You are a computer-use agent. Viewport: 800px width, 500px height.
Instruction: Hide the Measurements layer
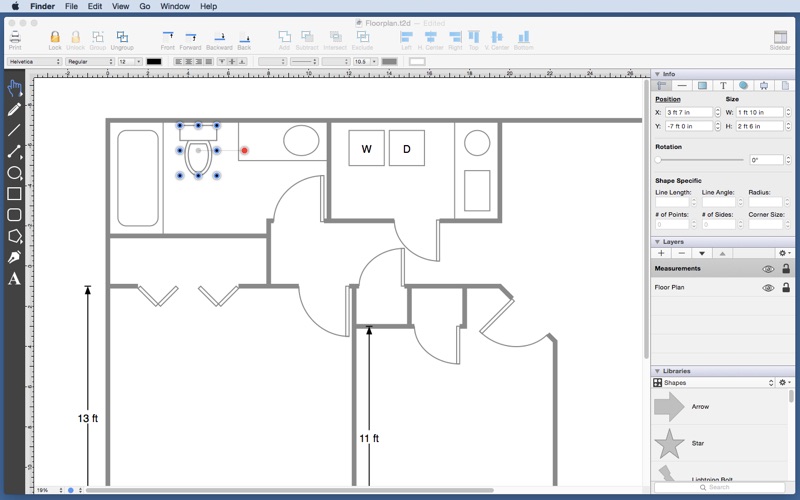coord(768,269)
